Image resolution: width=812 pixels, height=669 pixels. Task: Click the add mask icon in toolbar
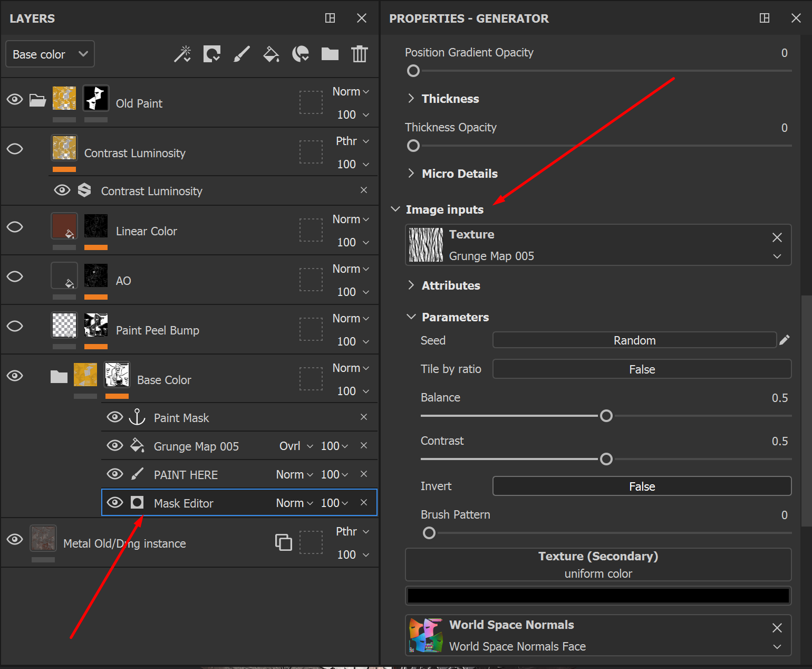click(x=212, y=54)
